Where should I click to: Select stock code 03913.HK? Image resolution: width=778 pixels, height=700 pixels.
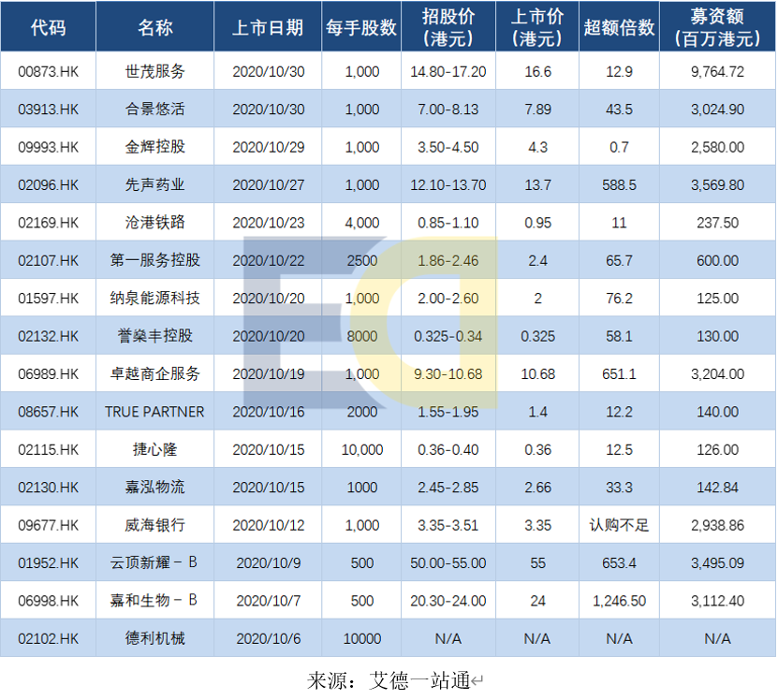click(48, 109)
